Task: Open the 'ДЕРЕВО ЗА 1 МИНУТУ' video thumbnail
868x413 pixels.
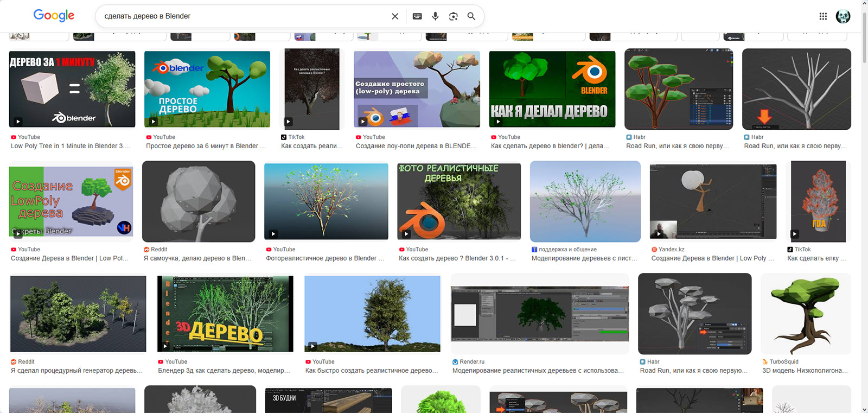Action: pyautogui.click(x=72, y=89)
